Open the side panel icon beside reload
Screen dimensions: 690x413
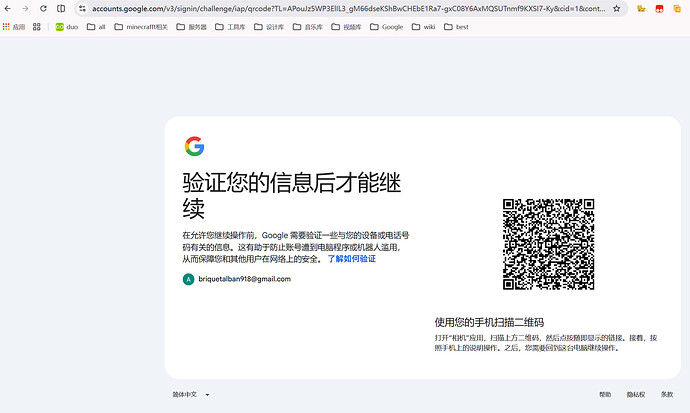point(61,8)
